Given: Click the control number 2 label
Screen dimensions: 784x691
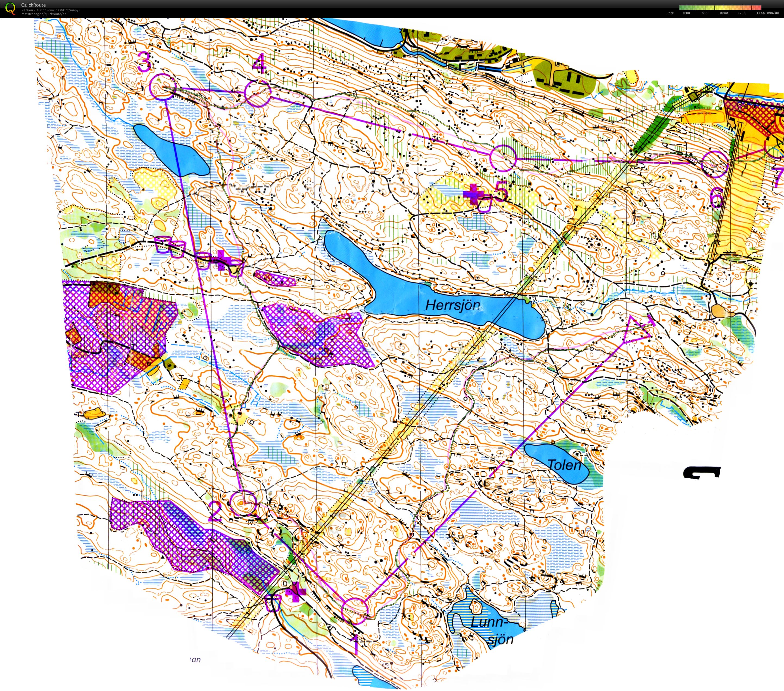Looking at the screenshot, I should 214,511.
